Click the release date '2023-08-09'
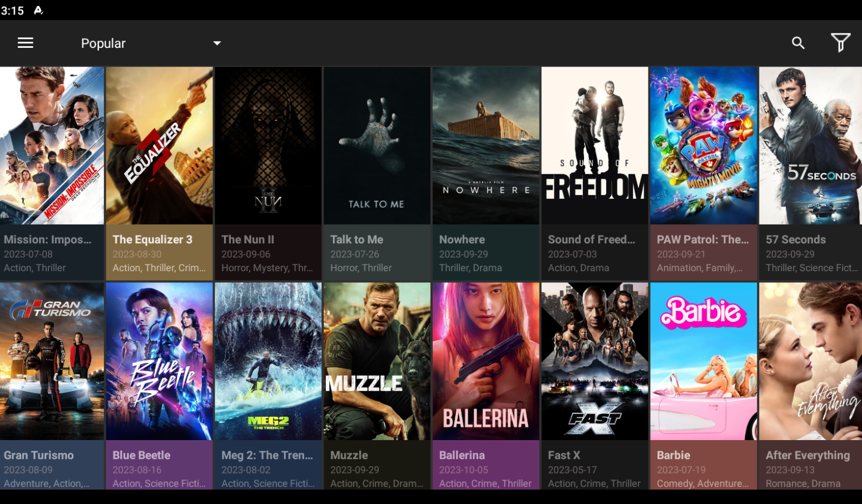 pos(28,470)
